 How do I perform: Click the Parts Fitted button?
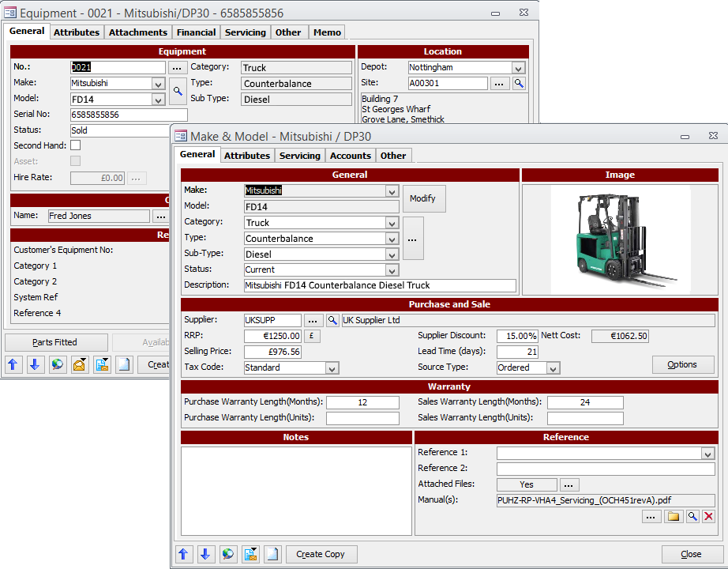coord(56,342)
